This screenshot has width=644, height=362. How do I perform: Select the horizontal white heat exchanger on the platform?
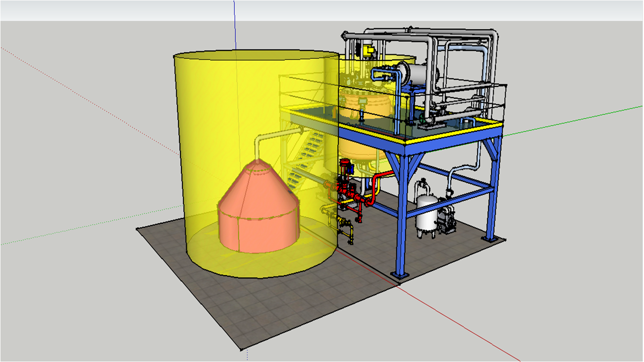point(419,73)
